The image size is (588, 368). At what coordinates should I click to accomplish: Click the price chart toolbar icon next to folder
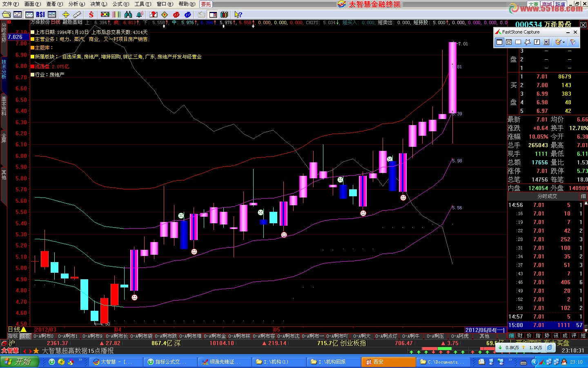pyautogui.click(x=18, y=15)
